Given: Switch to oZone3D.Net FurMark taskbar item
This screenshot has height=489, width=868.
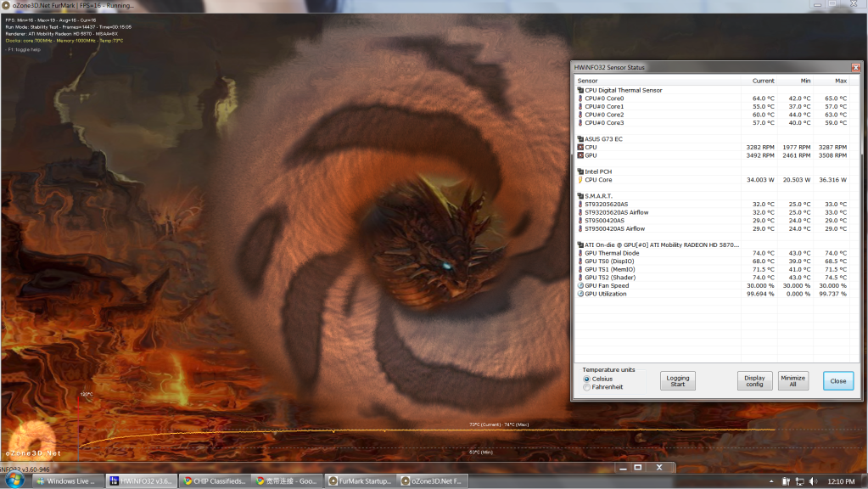Looking at the screenshot, I should (433, 481).
